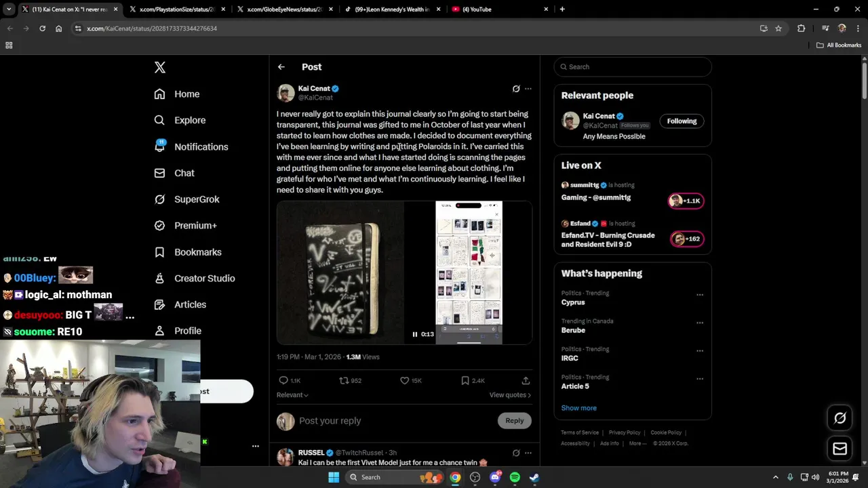Click the reply icon showing 1.1K
The height and width of the screenshot is (488, 868).
[x=283, y=380]
